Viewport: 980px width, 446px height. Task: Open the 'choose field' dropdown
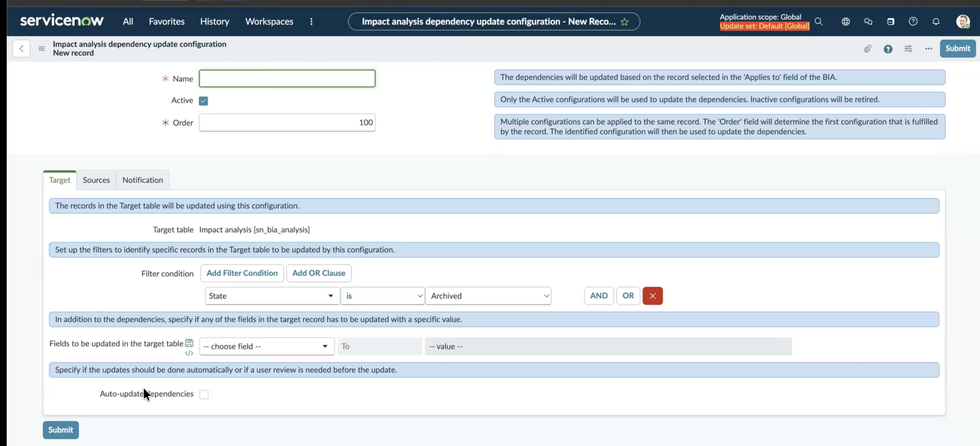(x=267, y=346)
